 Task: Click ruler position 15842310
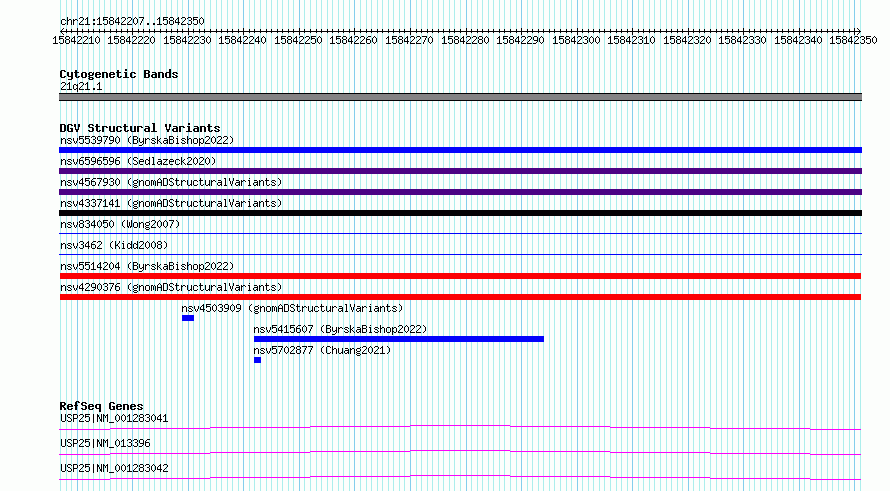[x=631, y=40]
